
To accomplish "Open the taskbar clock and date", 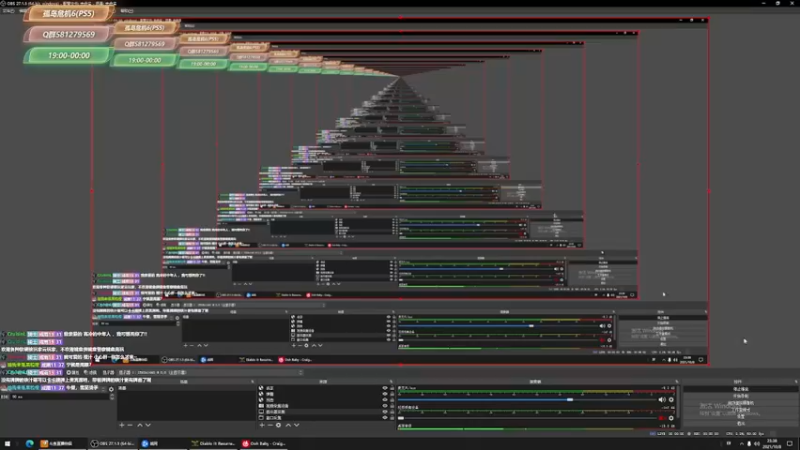I will 772,444.
